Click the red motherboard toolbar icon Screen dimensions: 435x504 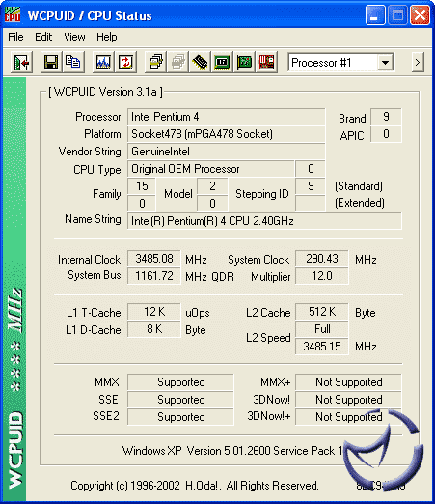pyautogui.click(x=266, y=62)
